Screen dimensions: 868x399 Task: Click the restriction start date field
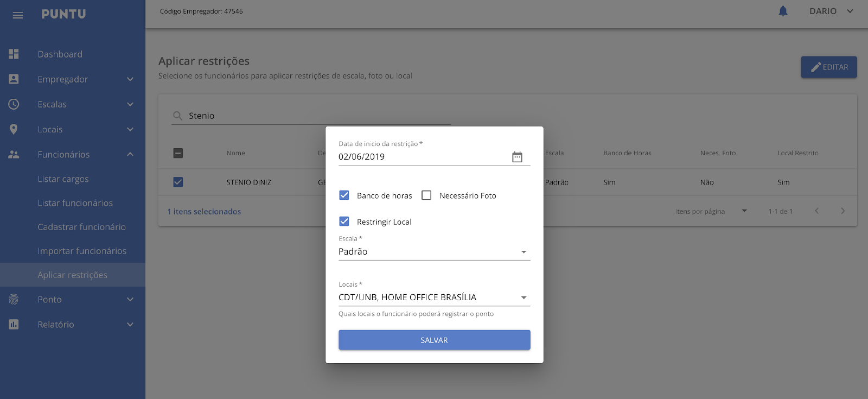(423, 157)
